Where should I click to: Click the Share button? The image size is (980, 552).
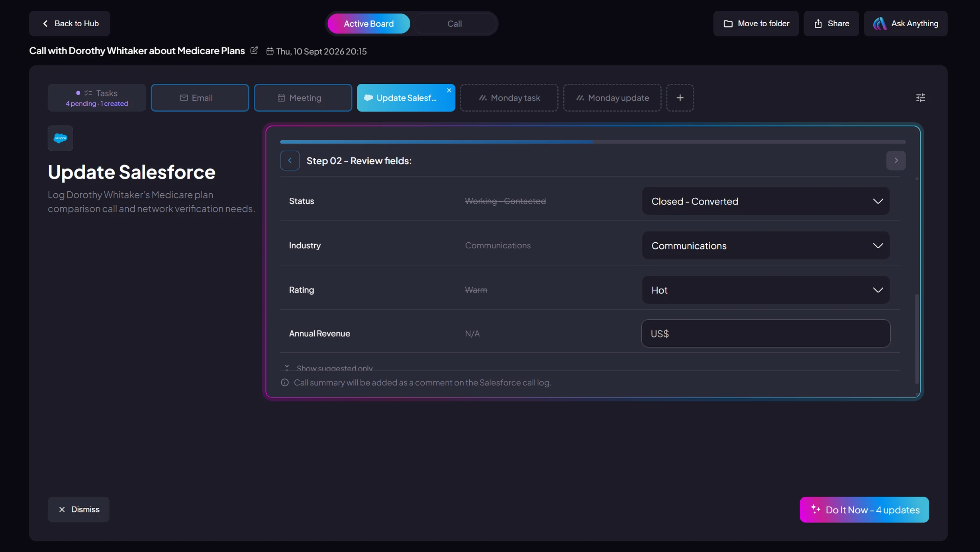[831, 24]
